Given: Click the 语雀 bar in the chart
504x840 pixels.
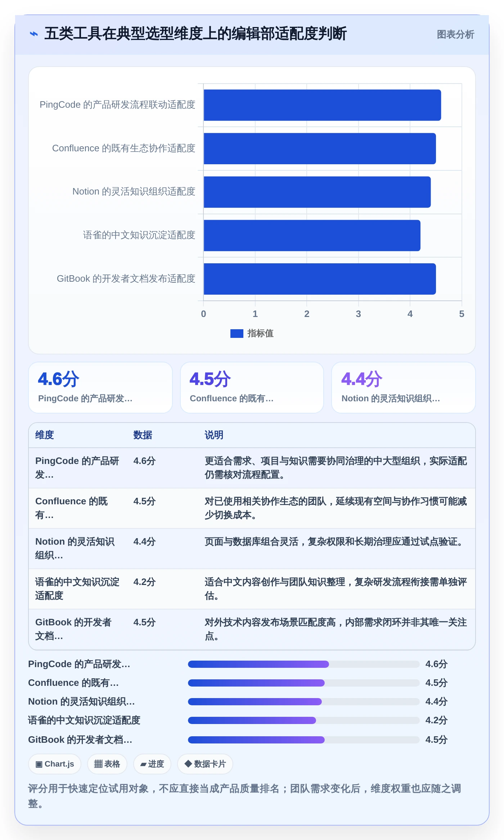Looking at the screenshot, I should tap(312, 236).
